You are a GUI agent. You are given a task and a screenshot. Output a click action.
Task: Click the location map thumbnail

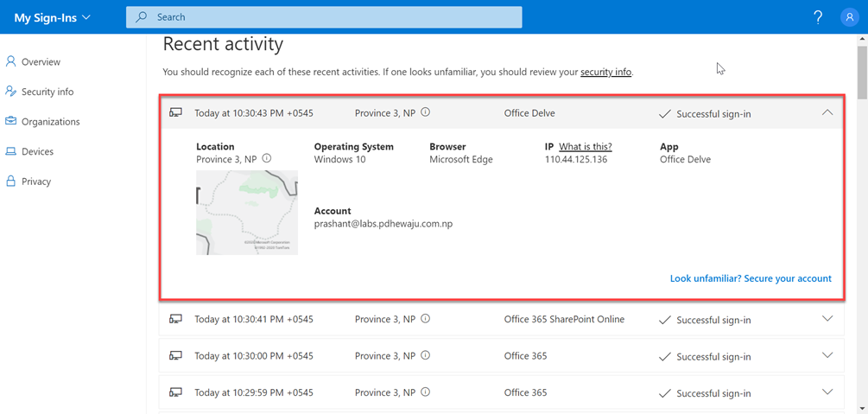(x=247, y=213)
